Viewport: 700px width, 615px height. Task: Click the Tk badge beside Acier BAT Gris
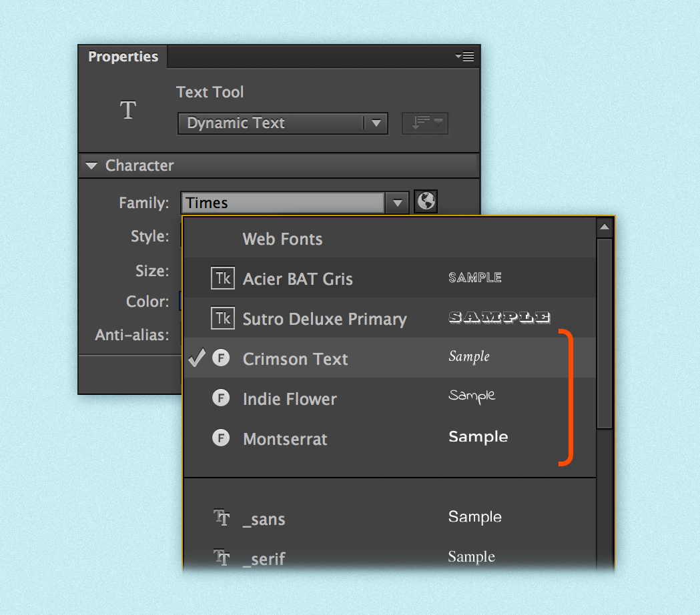click(222, 278)
